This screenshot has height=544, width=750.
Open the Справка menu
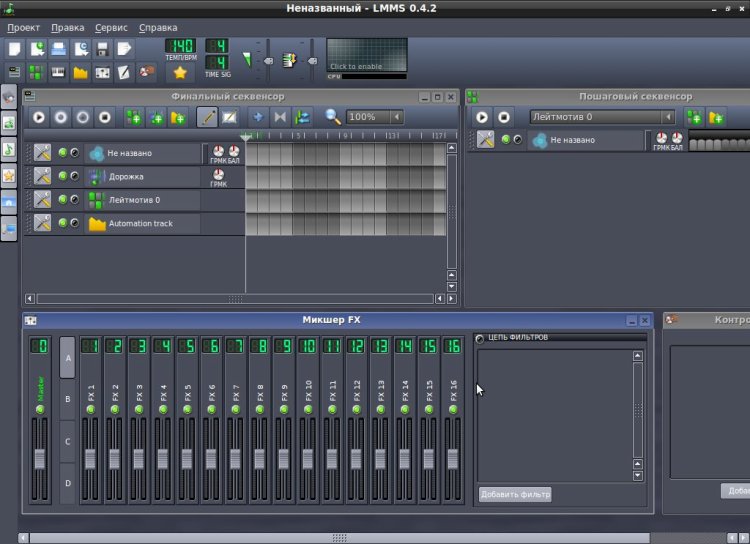pyautogui.click(x=158, y=28)
